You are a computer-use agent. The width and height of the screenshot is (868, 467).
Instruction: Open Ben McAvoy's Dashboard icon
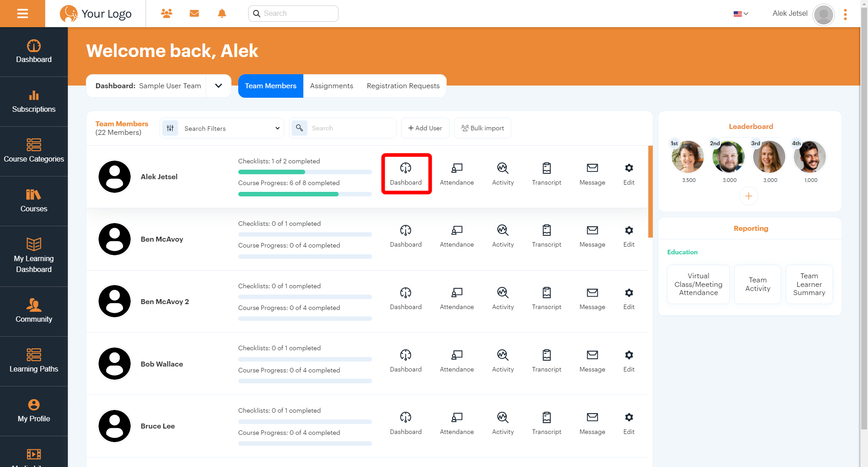[x=406, y=236]
